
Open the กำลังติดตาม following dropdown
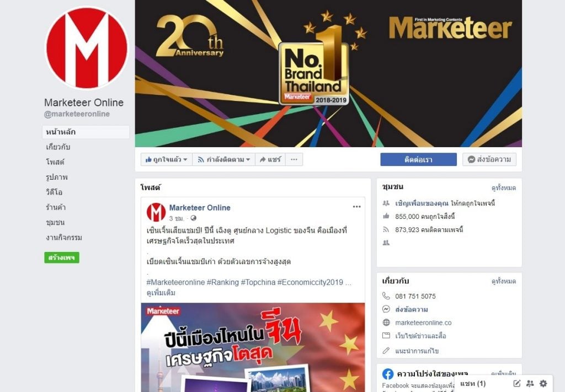pos(224,159)
